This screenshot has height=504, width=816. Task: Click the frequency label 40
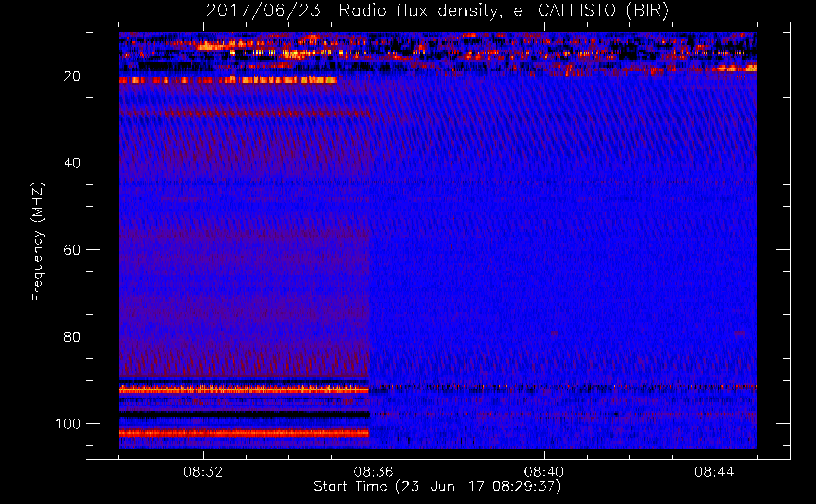pos(72,163)
